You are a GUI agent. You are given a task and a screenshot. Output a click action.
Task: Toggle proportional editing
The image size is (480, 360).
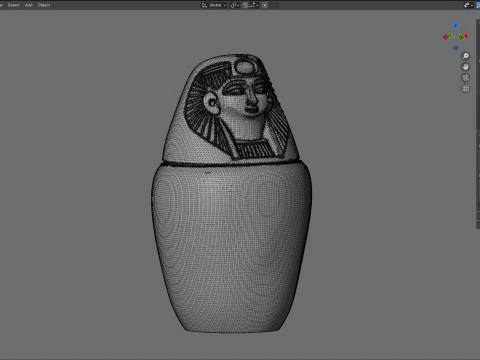(265, 5)
